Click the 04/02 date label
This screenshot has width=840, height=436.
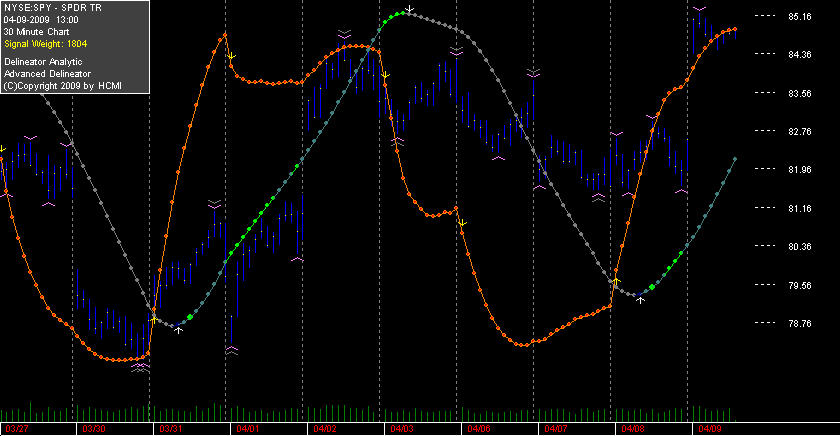(x=325, y=429)
